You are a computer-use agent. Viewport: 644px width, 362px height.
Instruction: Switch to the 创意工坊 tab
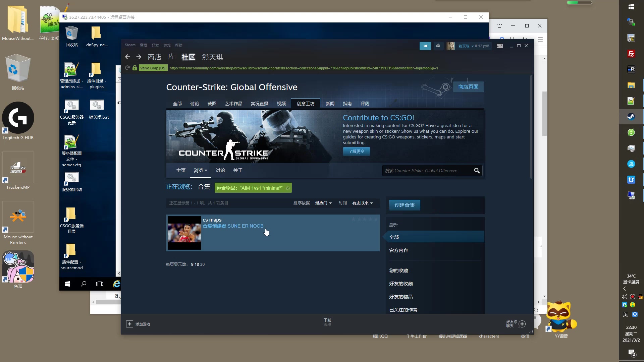pyautogui.click(x=306, y=104)
